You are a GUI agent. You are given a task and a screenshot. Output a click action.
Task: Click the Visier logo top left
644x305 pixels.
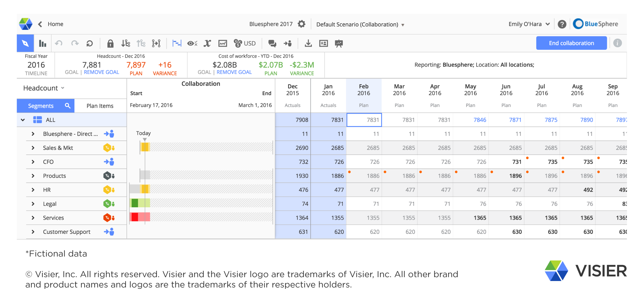click(x=26, y=24)
